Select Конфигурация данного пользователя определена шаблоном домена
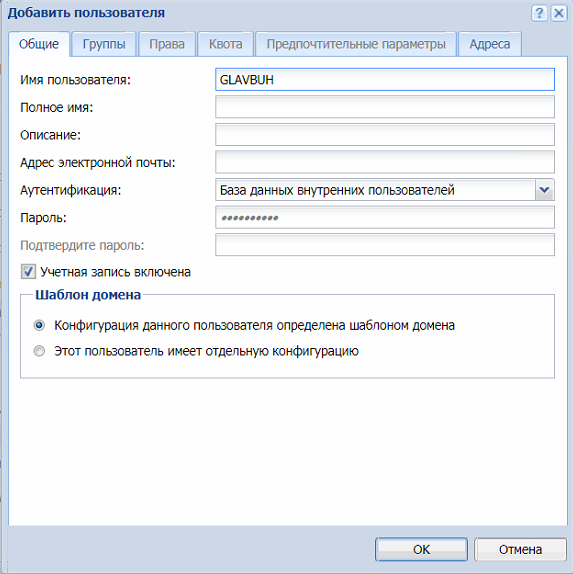 coord(39,325)
